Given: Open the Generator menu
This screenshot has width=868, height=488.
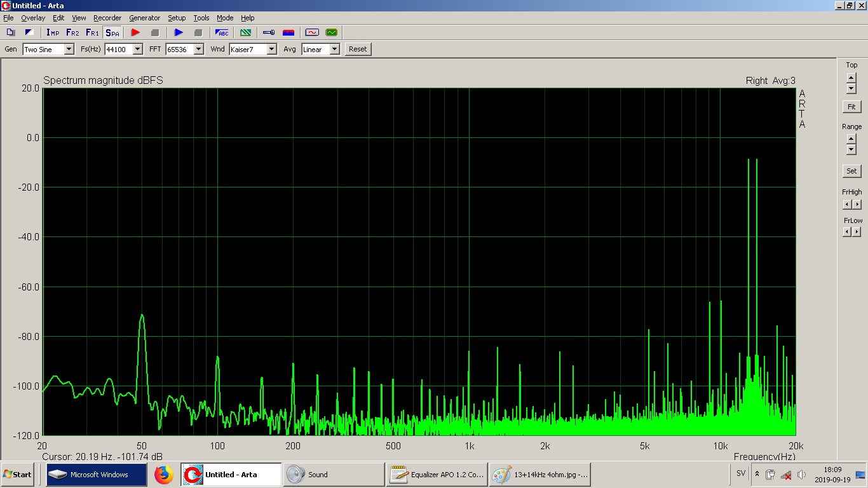Looking at the screenshot, I should (145, 18).
